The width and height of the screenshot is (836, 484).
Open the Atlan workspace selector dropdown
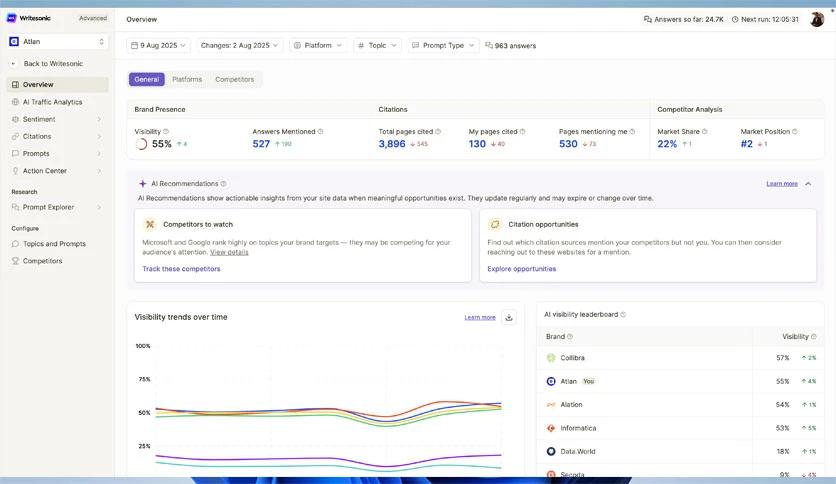click(x=57, y=42)
